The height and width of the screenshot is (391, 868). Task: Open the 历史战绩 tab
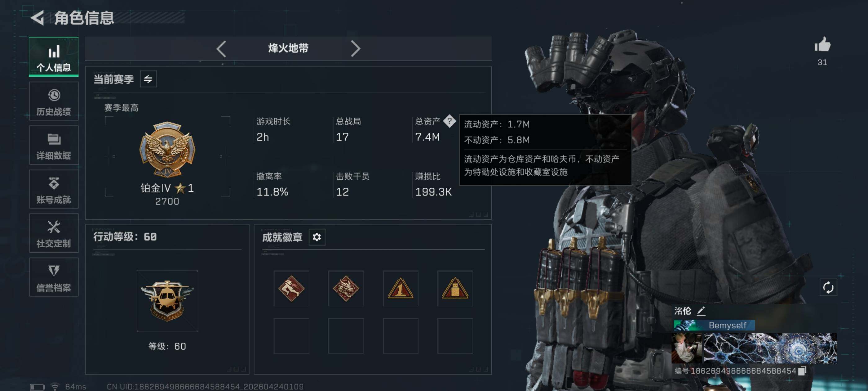click(x=54, y=101)
